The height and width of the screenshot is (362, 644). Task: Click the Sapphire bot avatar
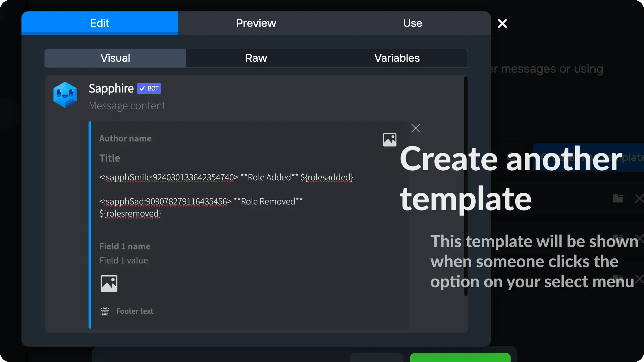pos(65,95)
